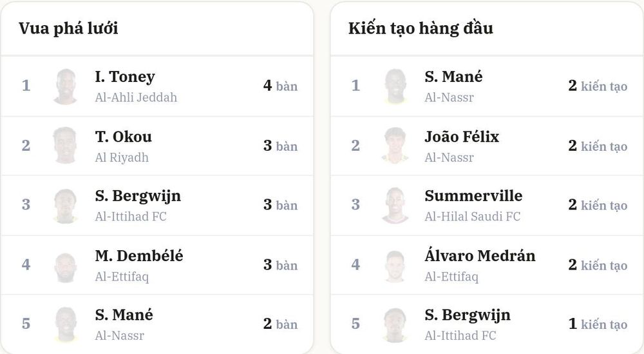This screenshot has width=644, height=354.
Task: Open Al-Ettifaq club under Álvaro Medrán
Action: 451,277
